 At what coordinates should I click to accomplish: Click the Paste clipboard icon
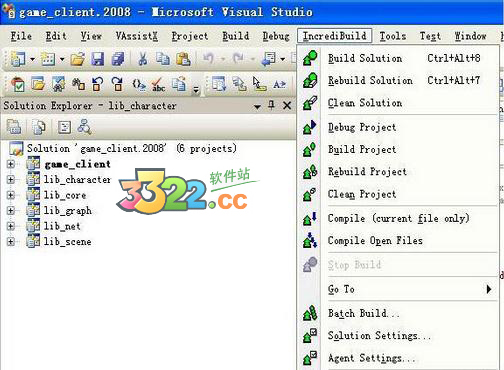click(183, 59)
